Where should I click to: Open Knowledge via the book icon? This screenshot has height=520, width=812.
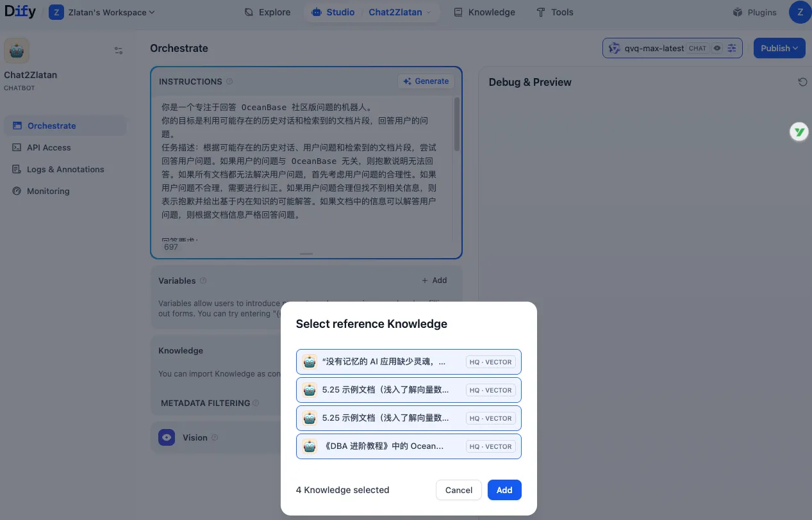[x=459, y=12]
